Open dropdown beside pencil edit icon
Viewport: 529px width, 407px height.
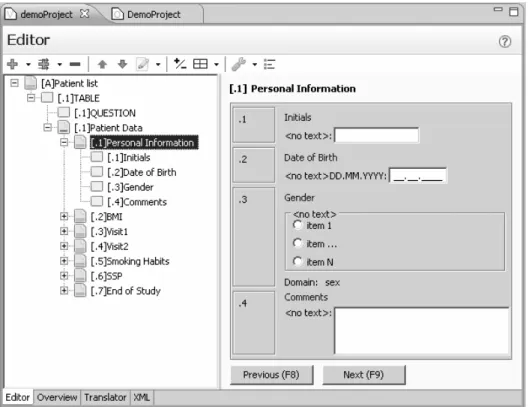(158, 64)
